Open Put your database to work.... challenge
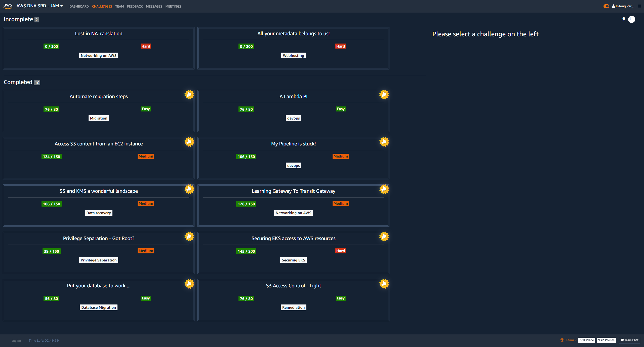This screenshot has width=644, height=347. click(x=99, y=286)
